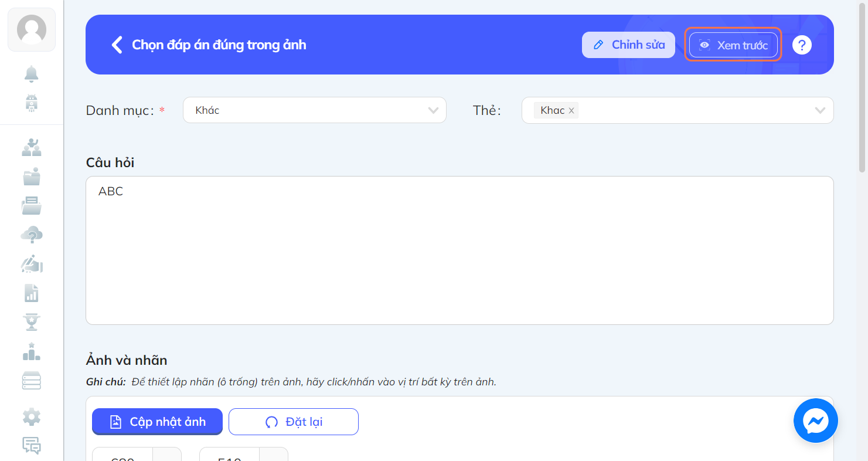Viewport: 868px width, 461px height.
Task: Click the Cập nhật ảnh button
Action: (x=157, y=422)
